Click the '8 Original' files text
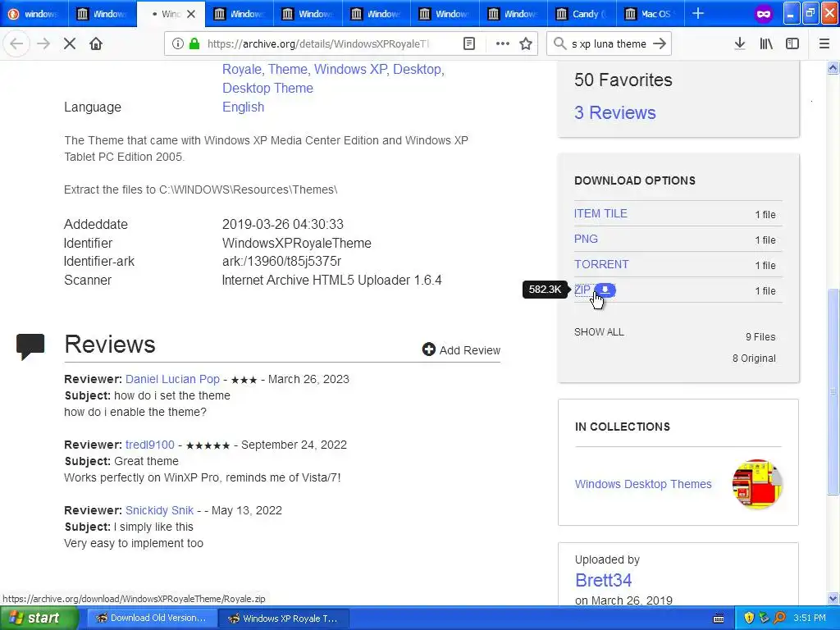 [754, 358]
